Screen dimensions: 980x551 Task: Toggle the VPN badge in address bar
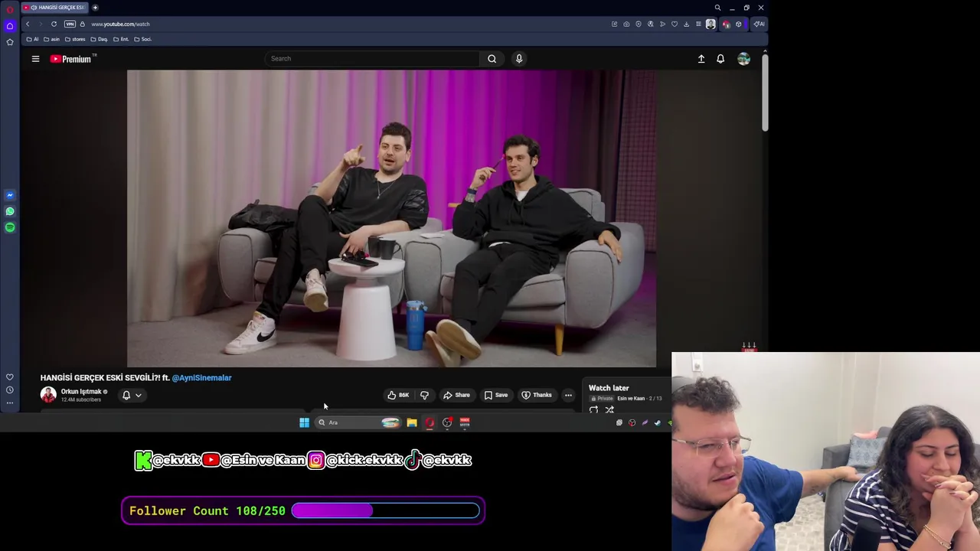click(70, 24)
